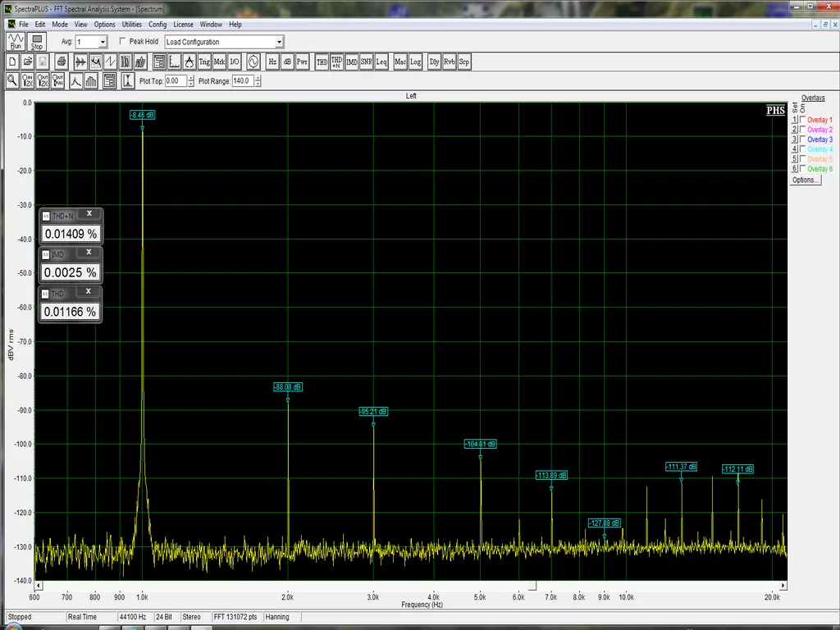Click the print toolbar icon
This screenshot has width=840, height=630.
(62, 62)
